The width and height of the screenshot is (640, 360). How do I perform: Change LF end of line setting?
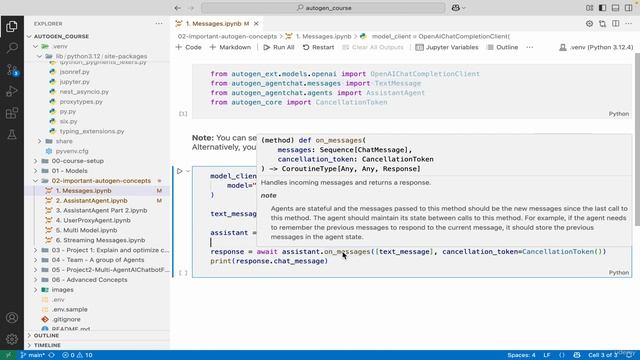click(x=547, y=355)
